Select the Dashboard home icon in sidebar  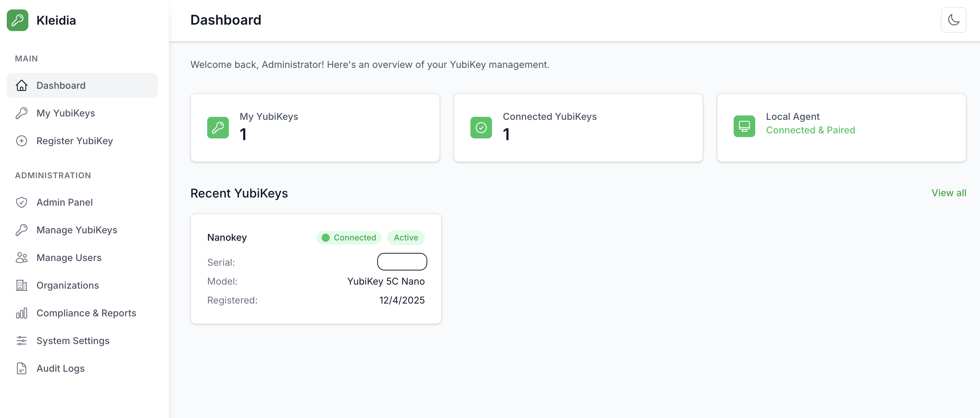pos(22,85)
